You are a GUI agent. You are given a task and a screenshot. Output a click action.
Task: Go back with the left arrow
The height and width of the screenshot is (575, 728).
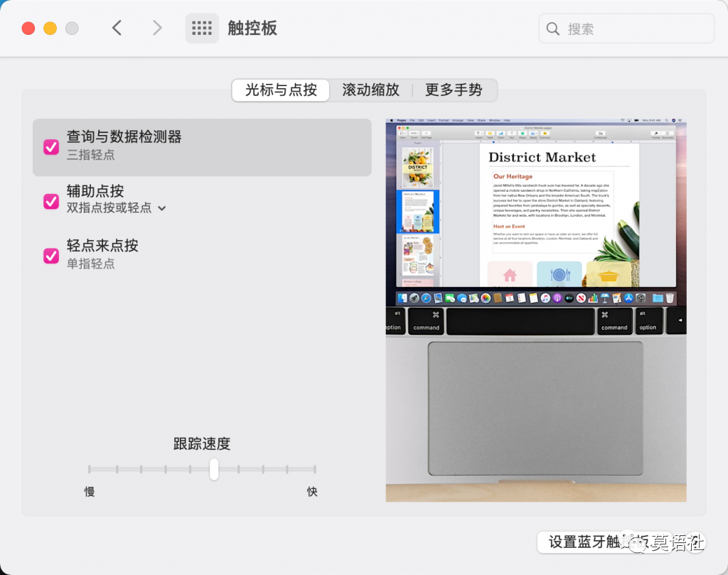coord(117,28)
